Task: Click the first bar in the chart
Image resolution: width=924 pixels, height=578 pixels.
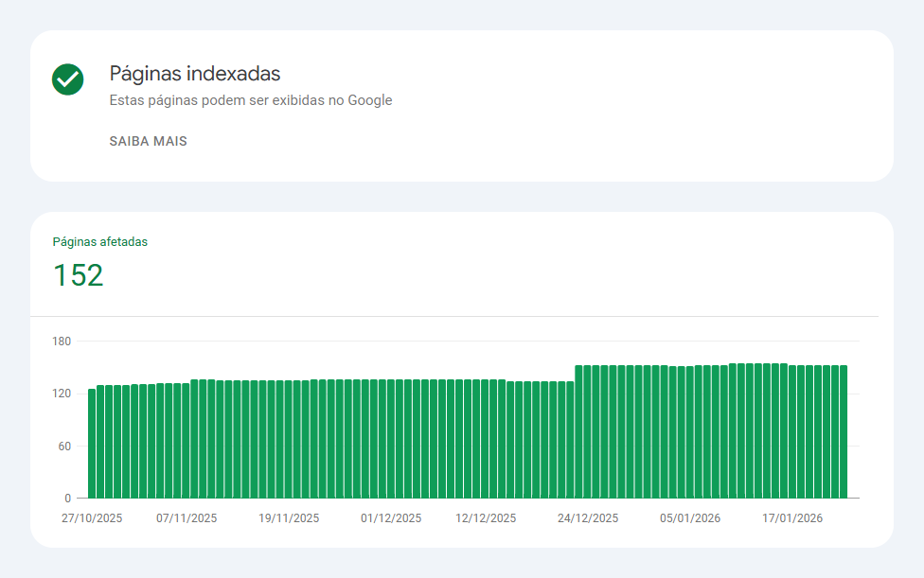Action: [x=92, y=443]
